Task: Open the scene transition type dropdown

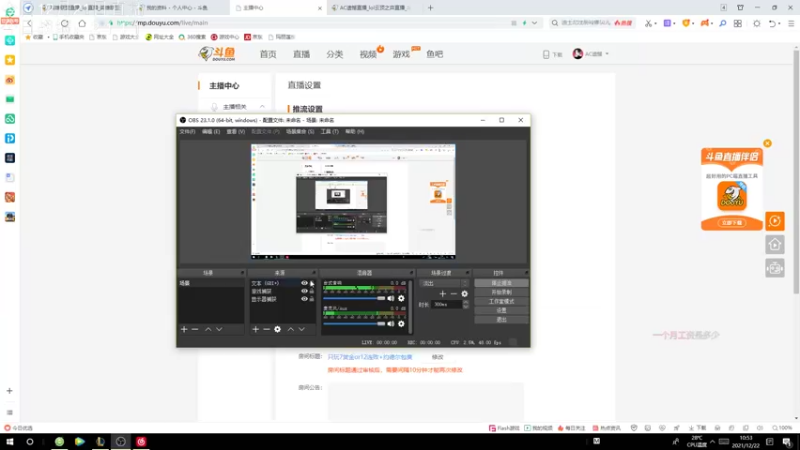Action: coord(444,283)
